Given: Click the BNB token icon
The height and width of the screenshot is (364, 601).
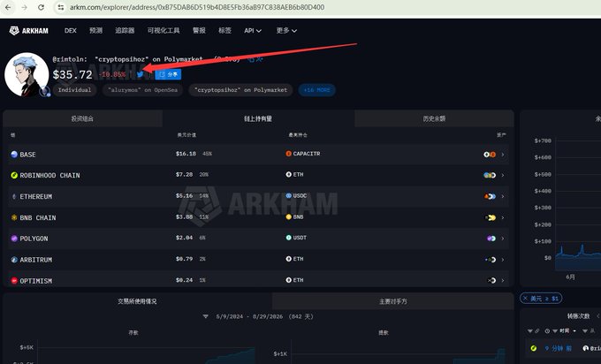Looking at the screenshot, I should point(289,216).
